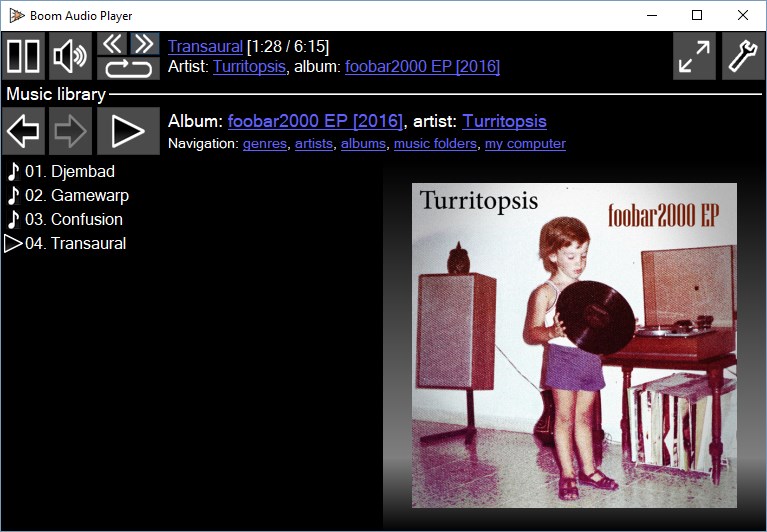Navigate to my computer

click(525, 144)
